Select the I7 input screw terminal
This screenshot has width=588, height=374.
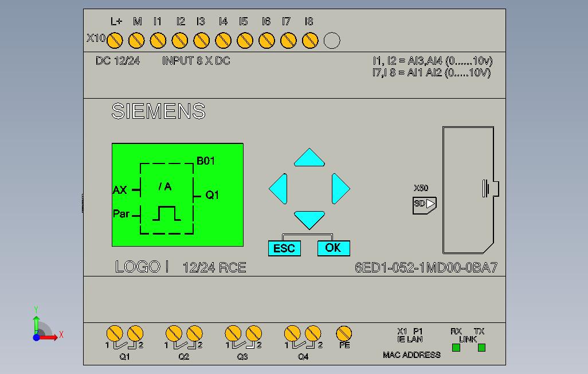point(288,41)
